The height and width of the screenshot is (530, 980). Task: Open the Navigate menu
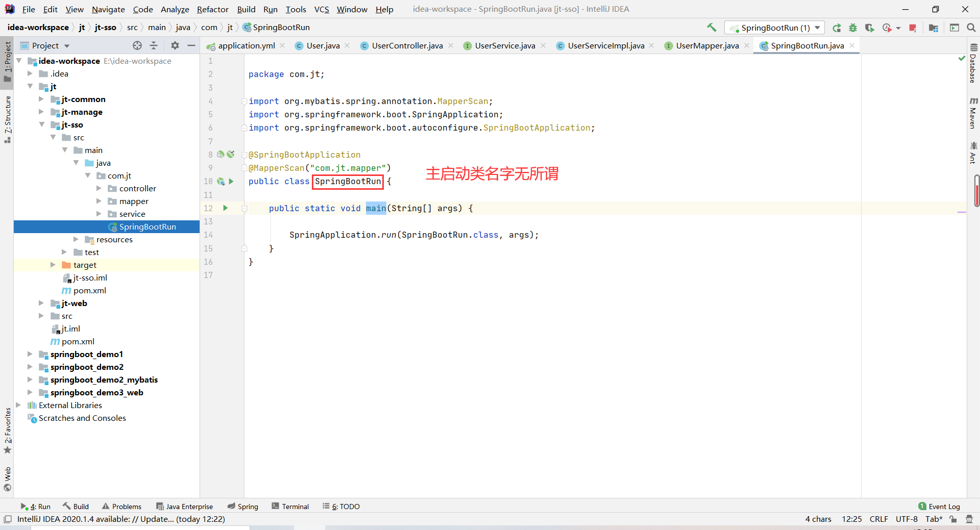(108, 9)
